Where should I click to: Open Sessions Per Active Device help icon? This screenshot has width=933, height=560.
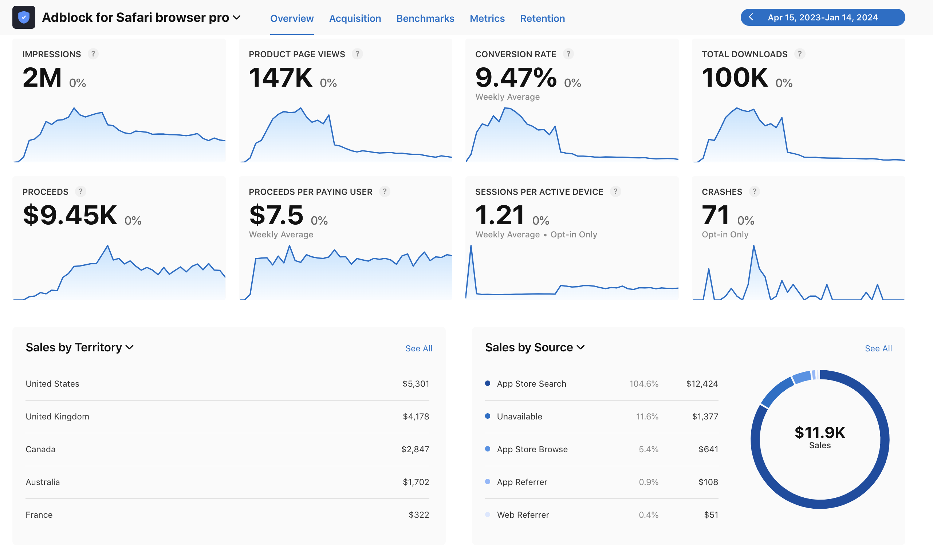coord(615,192)
